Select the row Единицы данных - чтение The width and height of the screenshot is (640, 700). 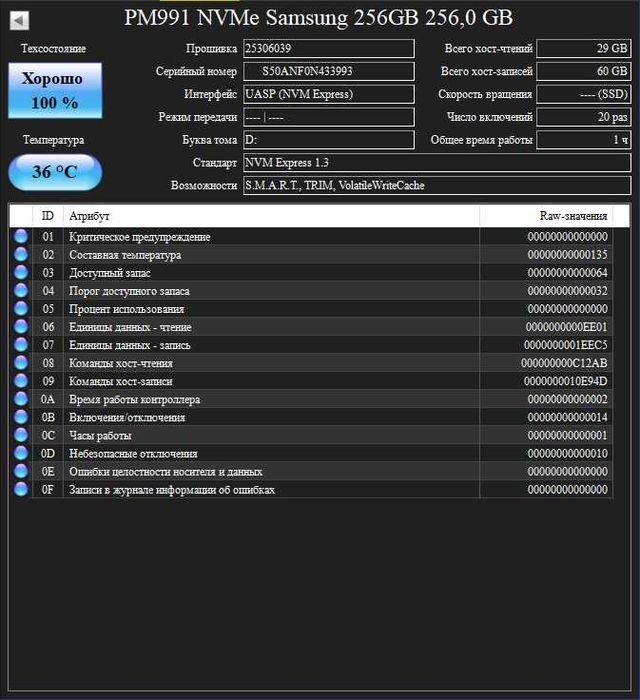click(x=311, y=327)
